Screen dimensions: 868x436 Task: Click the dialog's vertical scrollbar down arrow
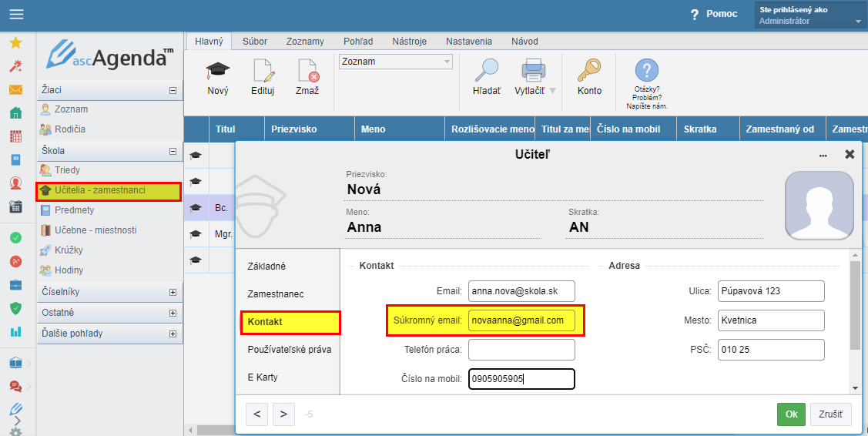(x=855, y=388)
